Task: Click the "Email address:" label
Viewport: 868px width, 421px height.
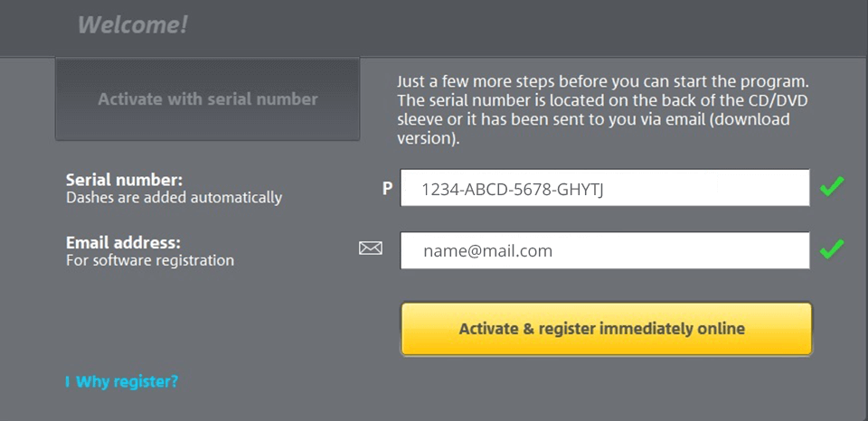Action: 123,243
